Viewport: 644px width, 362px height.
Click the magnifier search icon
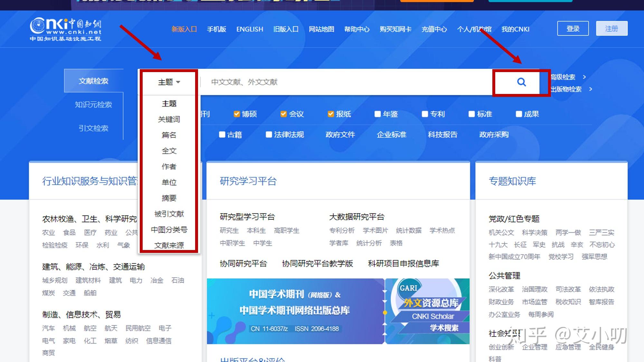521,82
